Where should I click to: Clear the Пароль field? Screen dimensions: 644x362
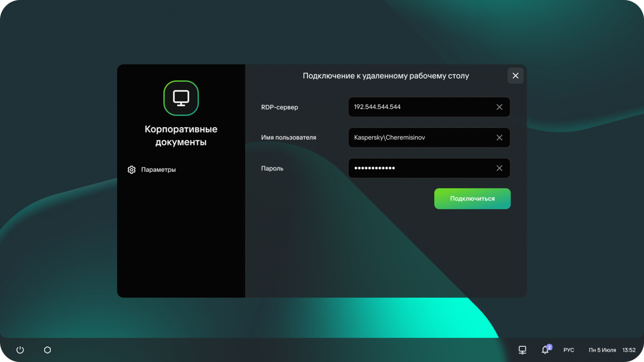pyautogui.click(x=500, y=168)
